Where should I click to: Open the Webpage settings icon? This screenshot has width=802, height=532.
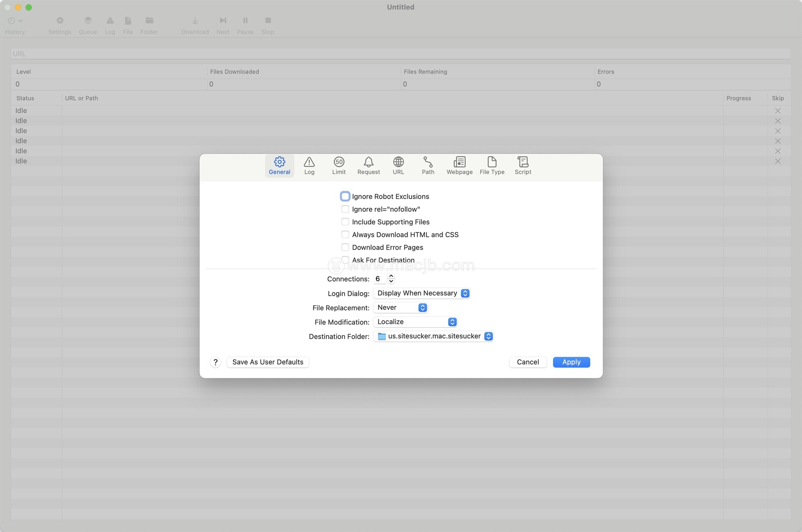[x=459, y=165]
